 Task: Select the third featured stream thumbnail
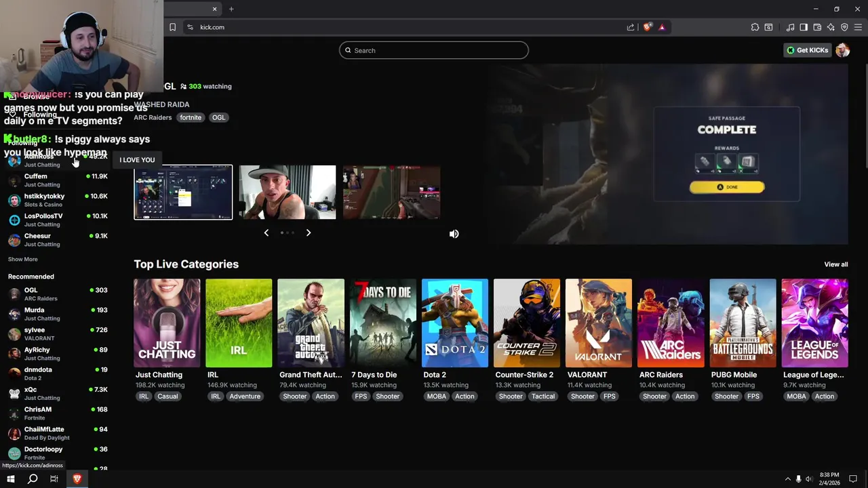click(391, 192)
